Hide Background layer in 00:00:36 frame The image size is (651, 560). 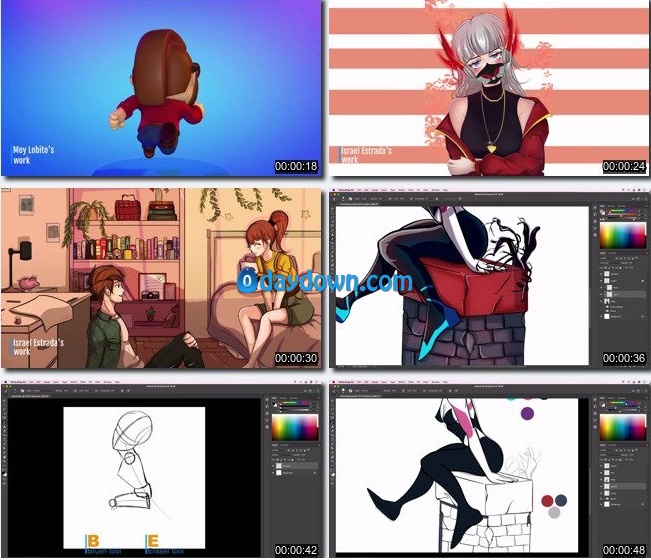[601, 316]
